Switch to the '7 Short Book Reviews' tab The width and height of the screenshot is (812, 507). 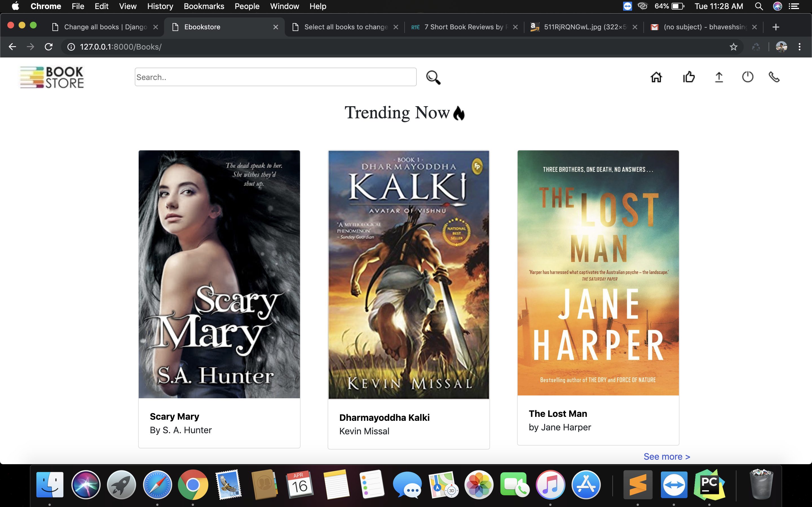tap(463, 27)
